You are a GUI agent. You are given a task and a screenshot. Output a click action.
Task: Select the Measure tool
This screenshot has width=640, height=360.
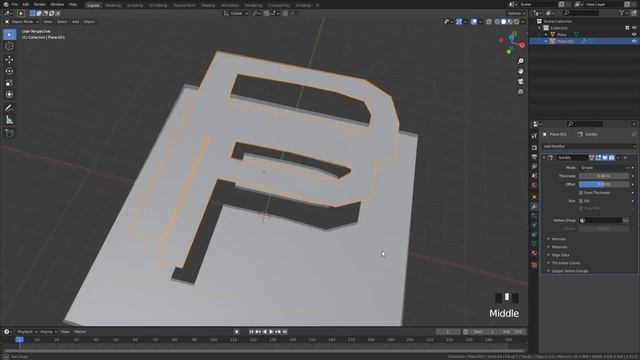point(9,120)
